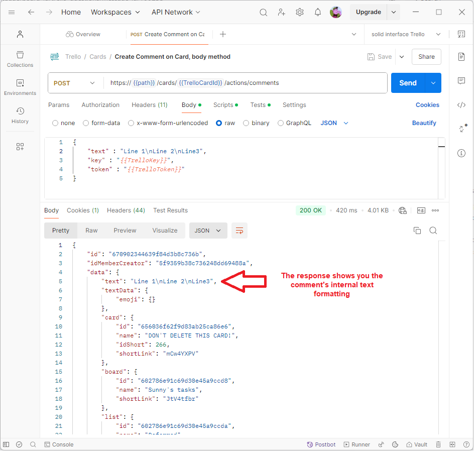
Task: Go back with the left arrow
Action: [31, 12]
